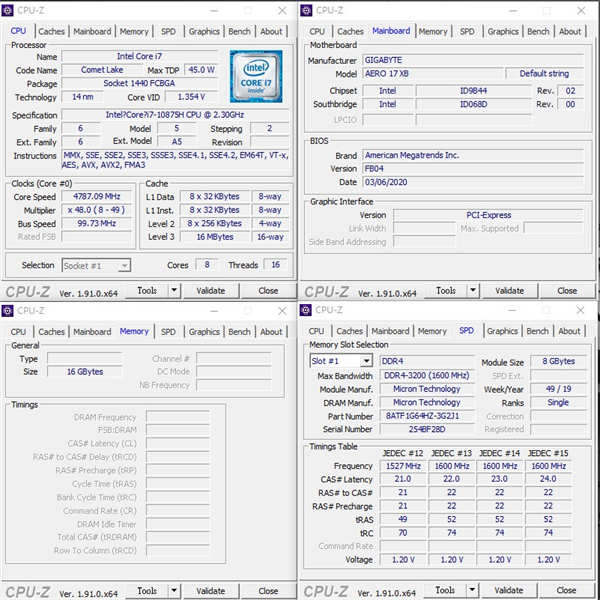Open the Mainboard tab in the Memory window
Screen dimensions: 600x600
pyautogui.click(x=92, y=332)
